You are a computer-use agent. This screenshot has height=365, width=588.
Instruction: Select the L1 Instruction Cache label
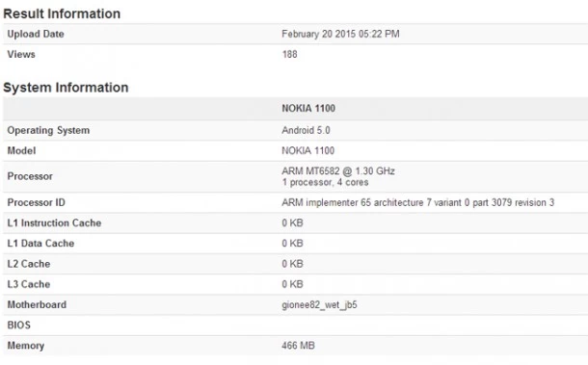tap(54, 223)
